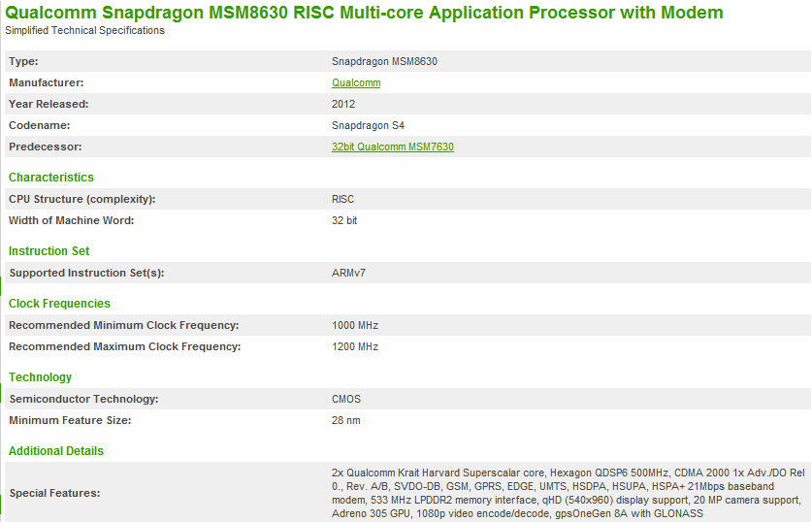The height and width of the screenshot is (522, 812).
Task: Select the 'Snapdragon S4' codename value
Action: coord(368,125)
